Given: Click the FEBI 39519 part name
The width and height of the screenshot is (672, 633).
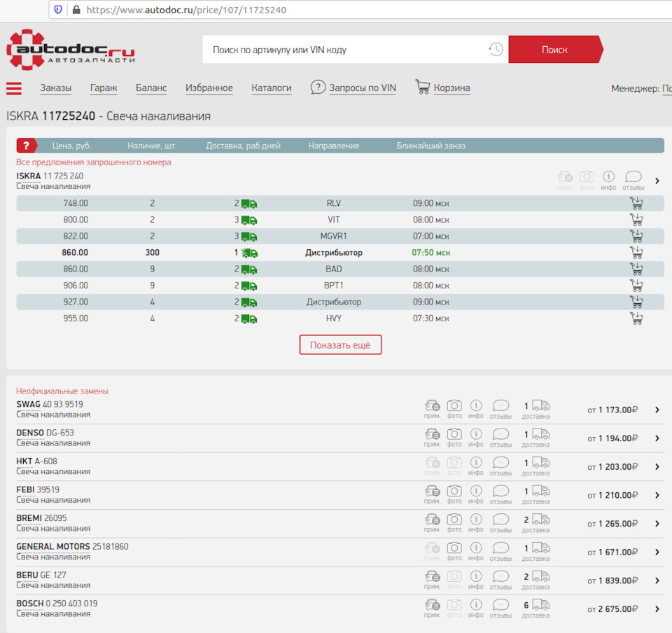Looking at the screenshot, I should [x=38, y=490].
